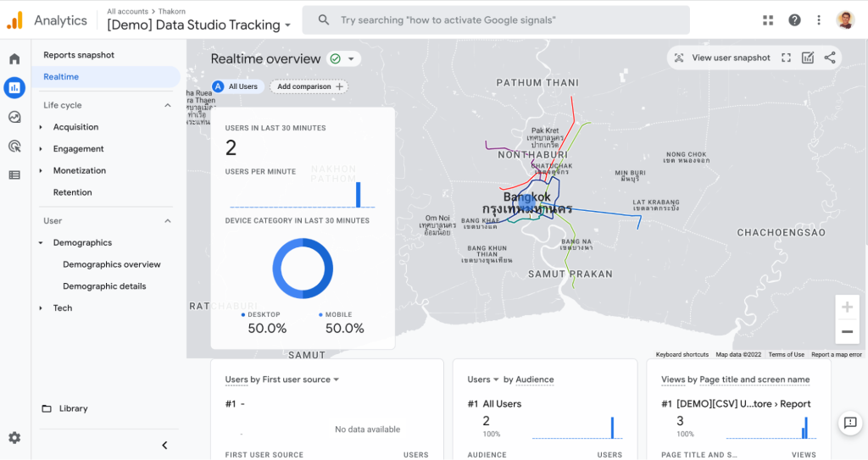
Task: Click the device category donut chart
Action: click(303, 269)
